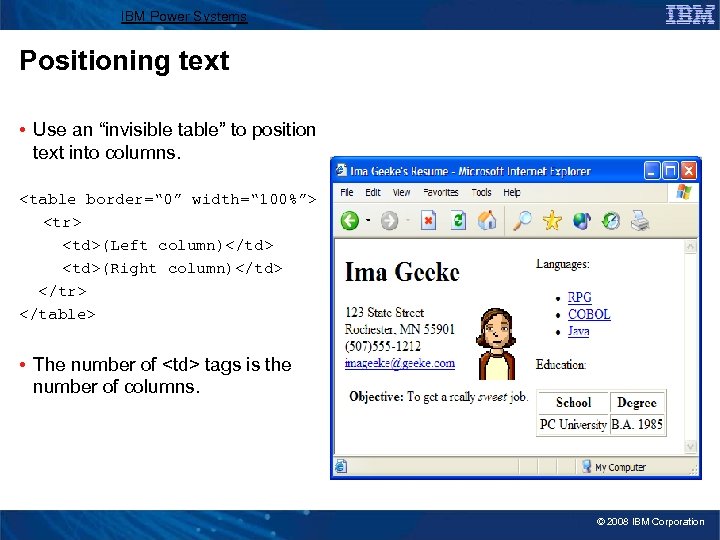Screen dimensions: 720x540
Task: Click the Refresh page icon
Action: [458, 220]
